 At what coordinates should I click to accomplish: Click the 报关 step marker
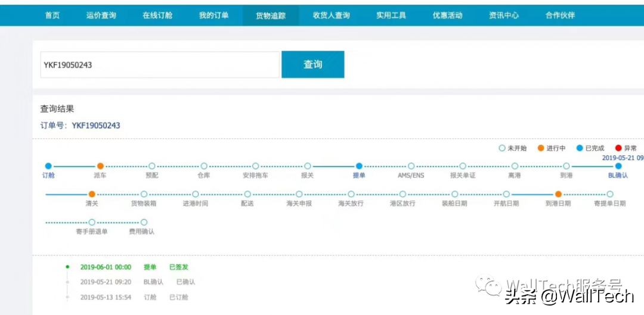tap(307, 166)
